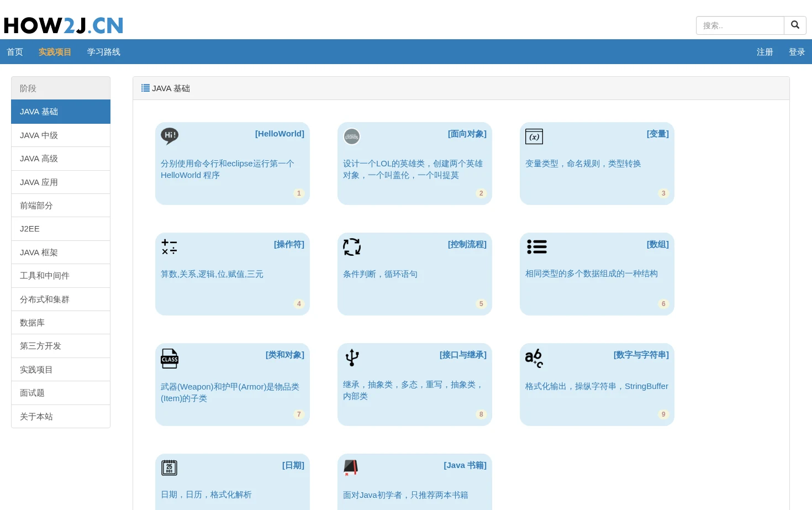The image size is (812, 510).
Task: Select 数据库 in the sidebar
Action: coord(61,323)
